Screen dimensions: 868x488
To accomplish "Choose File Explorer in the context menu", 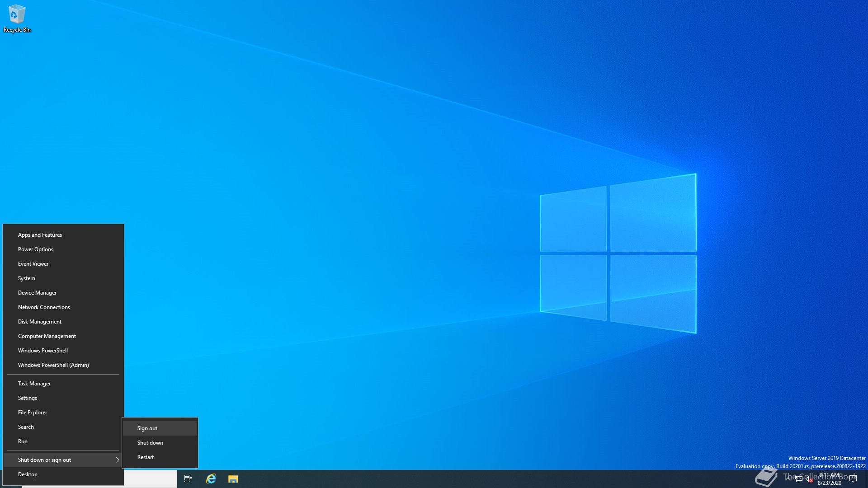I will tap(63, 413).
